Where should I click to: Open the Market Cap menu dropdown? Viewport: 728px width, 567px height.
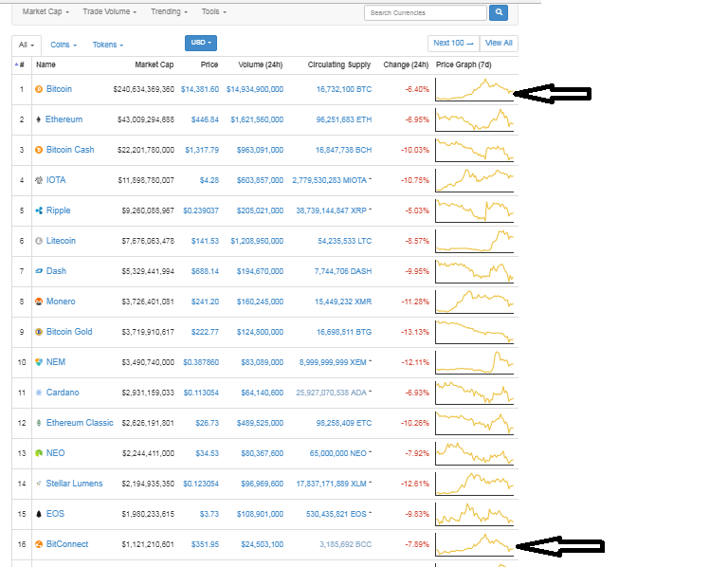click(x=45, y=11)
